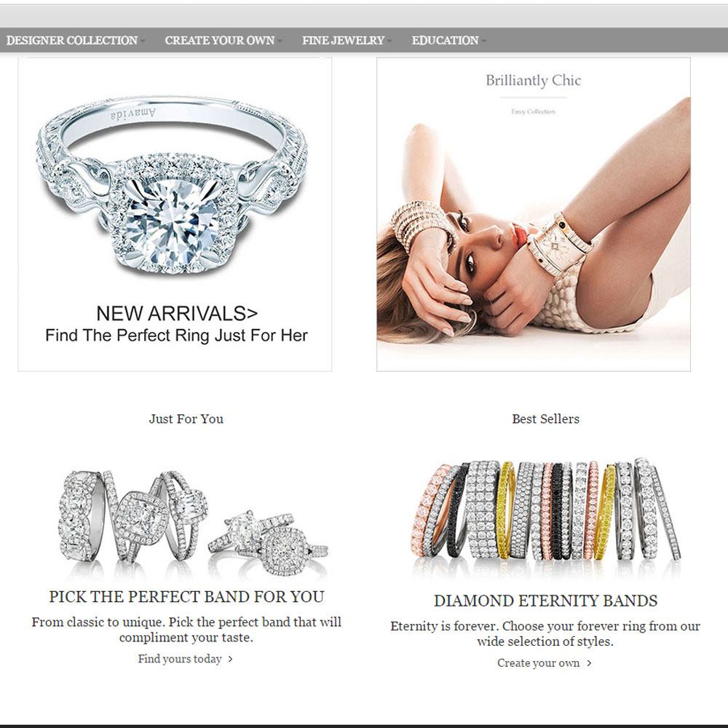Open the Designer Collection menu
The height and width of the screenshot is (728, 728).
pyautogui.click(x=72, y=40)
